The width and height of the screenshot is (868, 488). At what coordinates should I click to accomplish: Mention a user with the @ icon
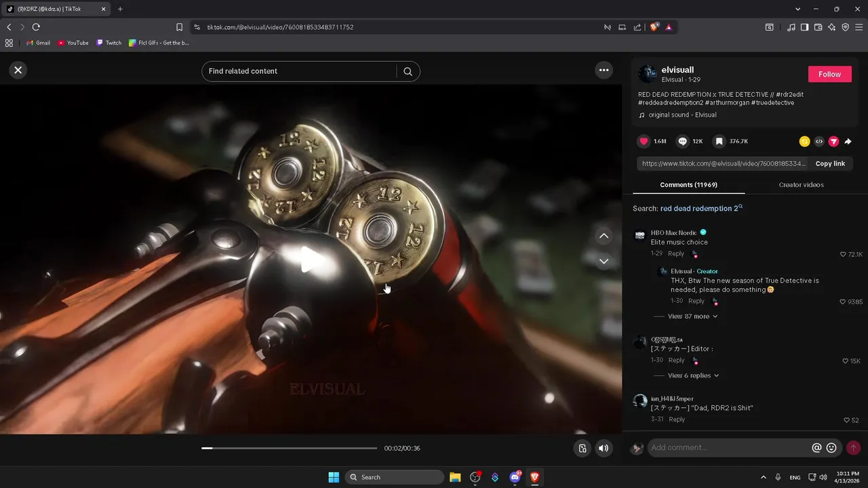(x=816, y=447)
